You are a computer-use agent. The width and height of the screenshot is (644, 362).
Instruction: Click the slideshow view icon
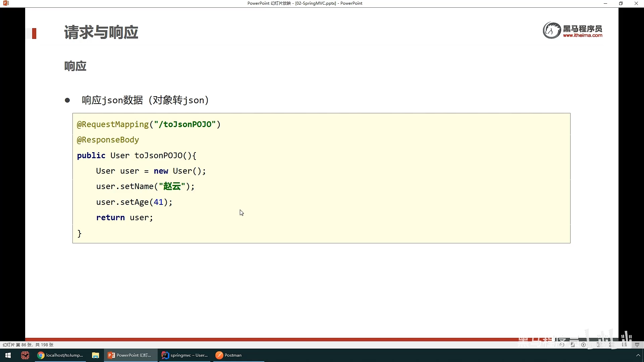[637, 345]
